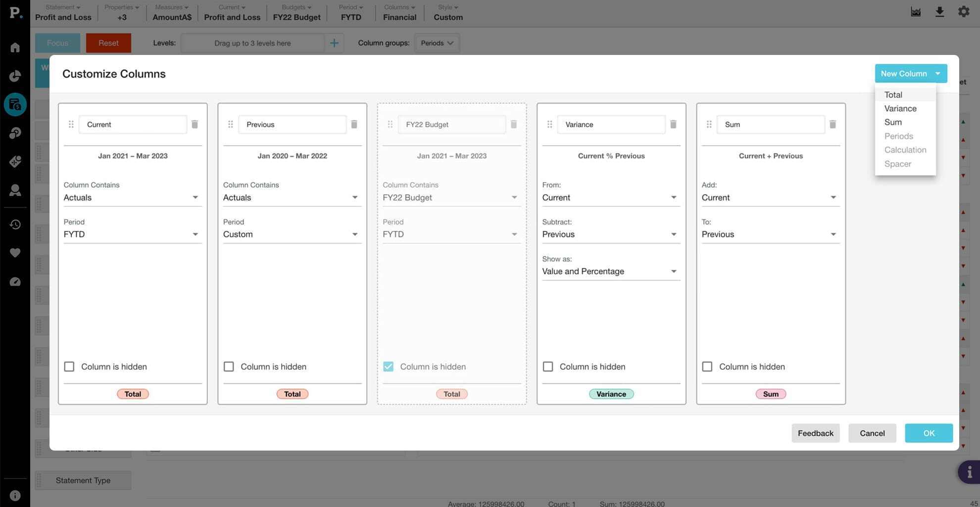Click the trash icon on Sum column
This screenshot has width=980, height=507.
pos(833,124)
